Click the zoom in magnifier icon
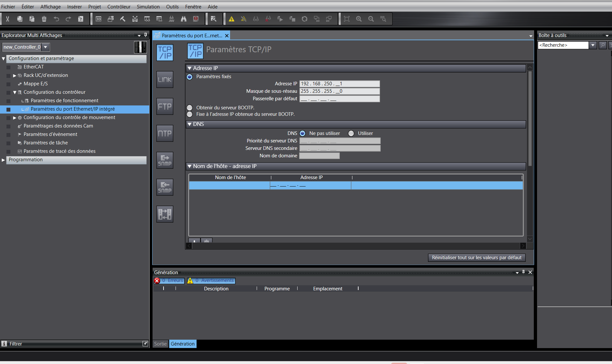This screenshot has width=612, height=364. [359, 19]
